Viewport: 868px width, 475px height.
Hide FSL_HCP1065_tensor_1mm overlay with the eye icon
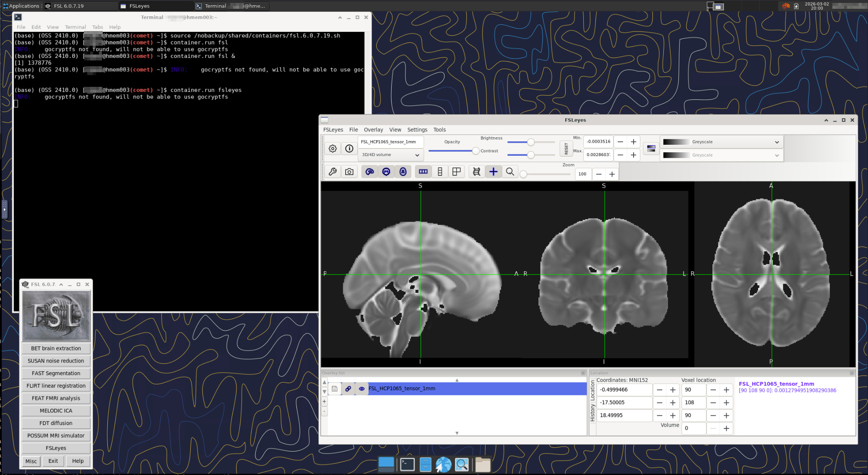361,389
